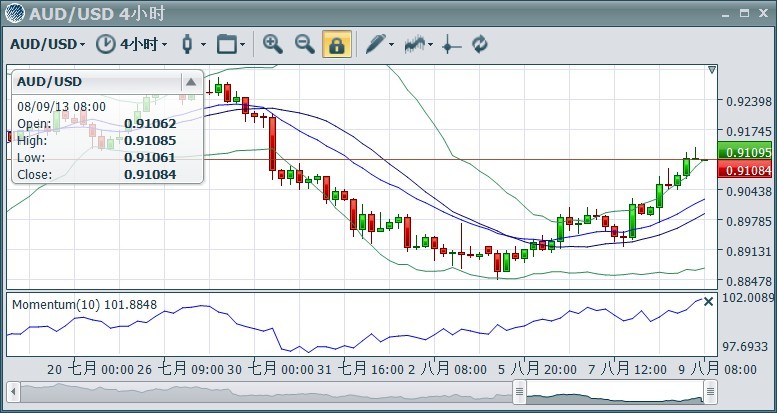
Task: Click the High value 0.91085
Action: click(x=150, y=141)
